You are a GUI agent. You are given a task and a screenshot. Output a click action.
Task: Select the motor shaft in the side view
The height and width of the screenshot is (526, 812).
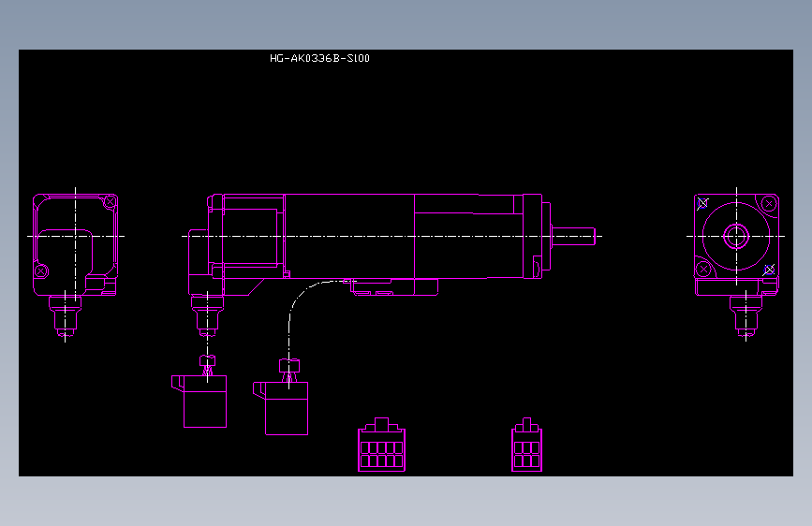pos(573,236)
